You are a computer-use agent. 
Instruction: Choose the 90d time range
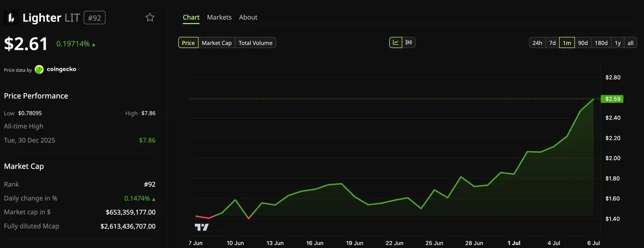tap(583, 43)
